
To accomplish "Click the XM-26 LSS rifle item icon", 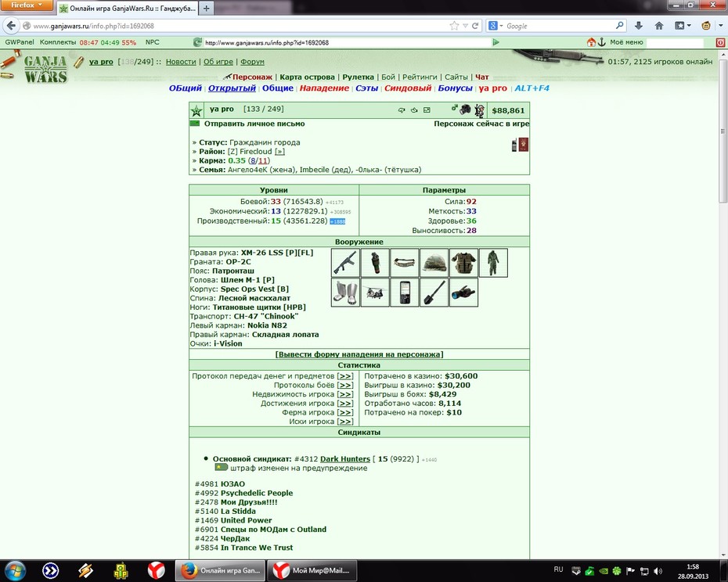I will [x=345, y=263].
